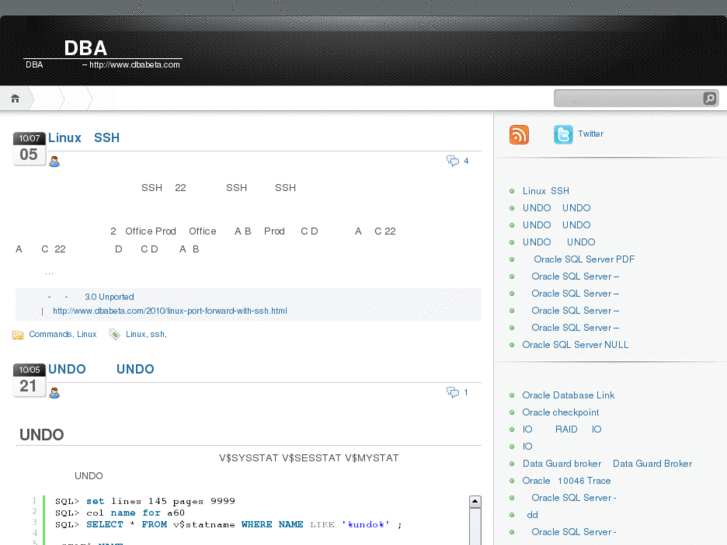Click comment bubble icon showing 4
The height and width of the screenshot is (545, 727).
(x=453, y=161)
